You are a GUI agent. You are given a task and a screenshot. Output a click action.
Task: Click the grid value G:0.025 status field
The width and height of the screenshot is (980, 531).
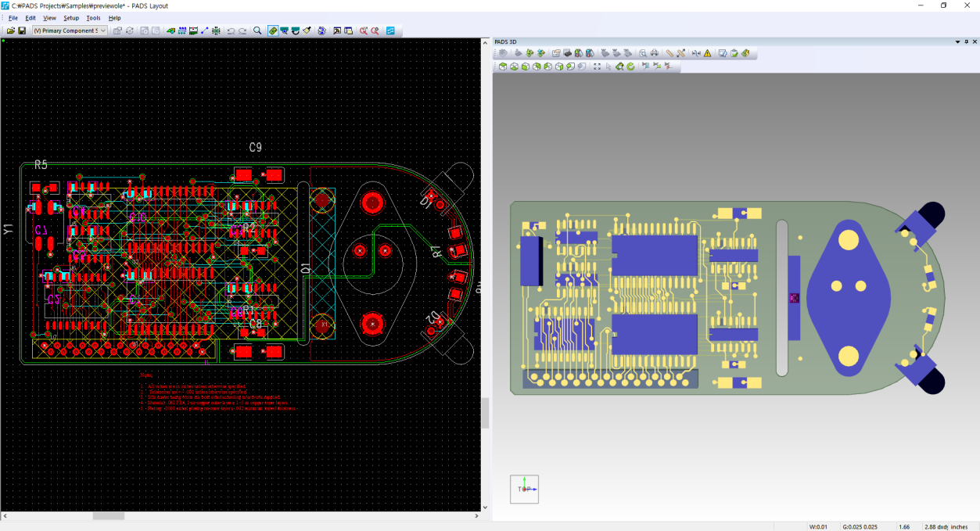pos(860,526)
